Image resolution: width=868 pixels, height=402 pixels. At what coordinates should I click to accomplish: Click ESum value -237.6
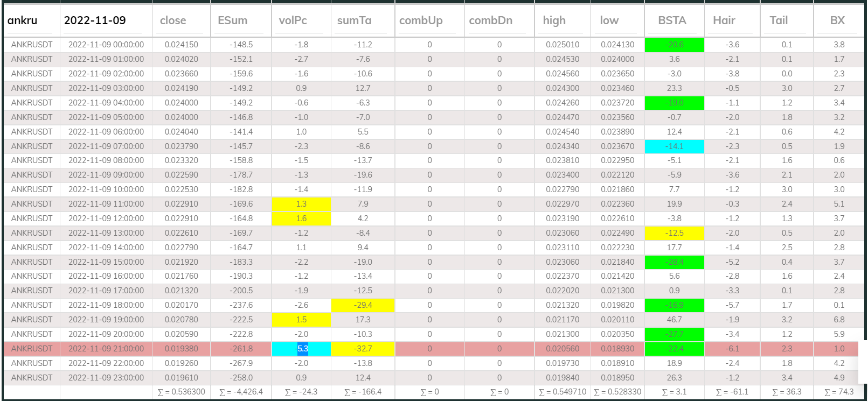pyautogui.click(x=241, y=305)
